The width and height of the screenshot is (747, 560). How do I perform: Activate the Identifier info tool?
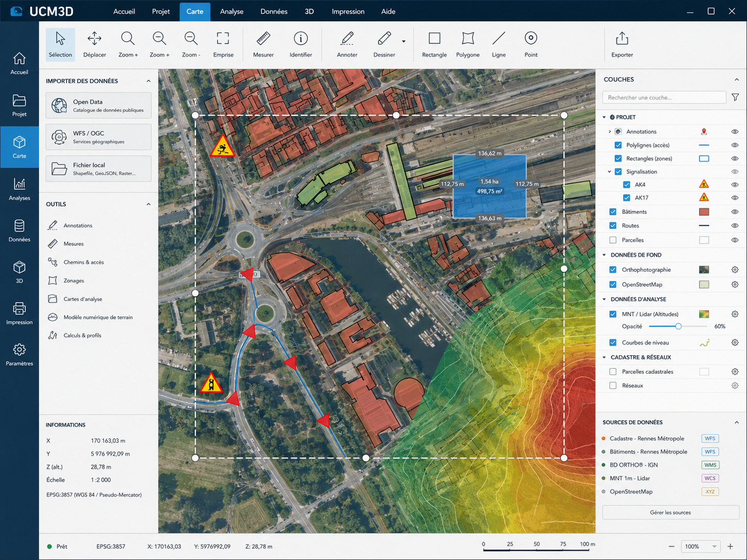[x=301, y=44]
